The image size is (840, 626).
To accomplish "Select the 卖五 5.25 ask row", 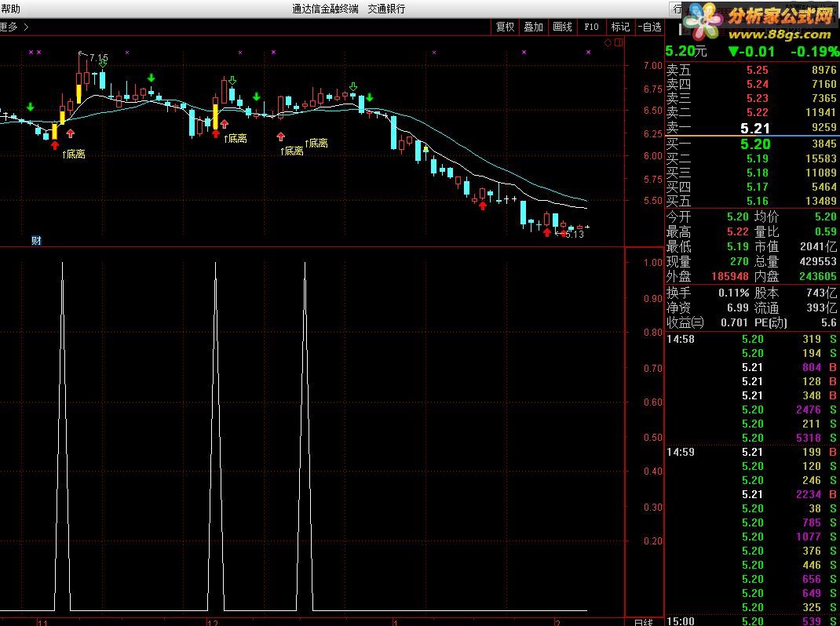I will (751, 70).
